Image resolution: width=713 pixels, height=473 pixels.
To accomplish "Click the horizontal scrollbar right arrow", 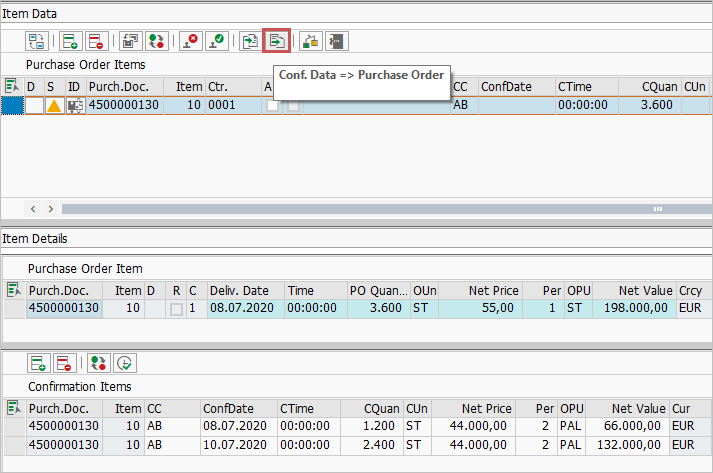I will coord(49,209).
